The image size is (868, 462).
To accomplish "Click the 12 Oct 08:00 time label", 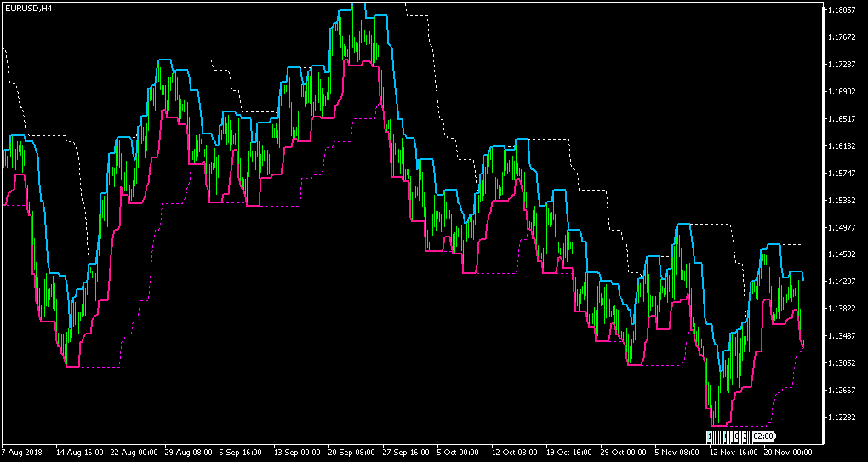I will [x=516, y=452].
